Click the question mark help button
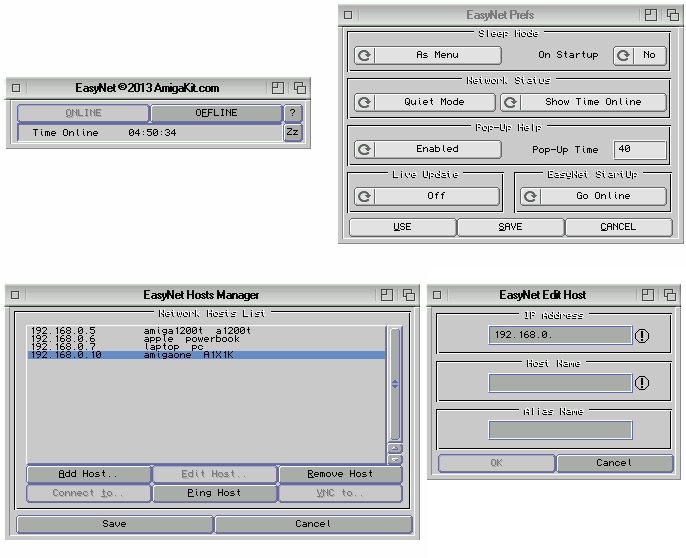The image size is (686, 558). (x=293, y=113)
